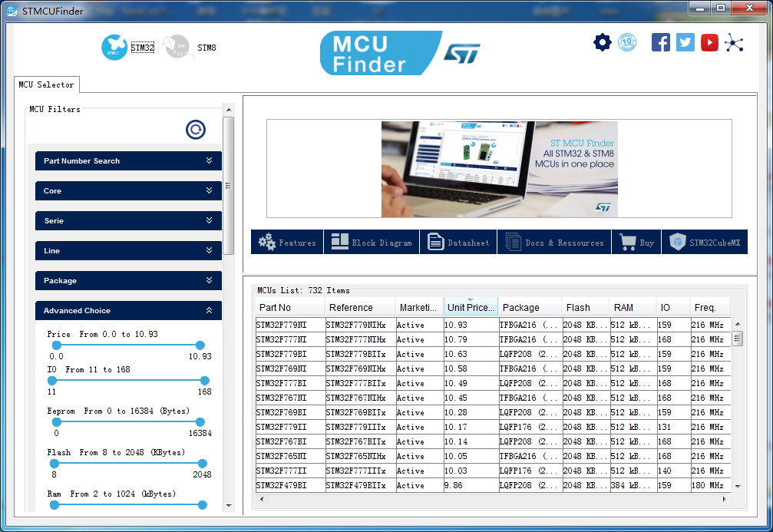This screenshot has height=532, width=773.
Task: Click the Ram slider maximum handle
Action: 202,505
